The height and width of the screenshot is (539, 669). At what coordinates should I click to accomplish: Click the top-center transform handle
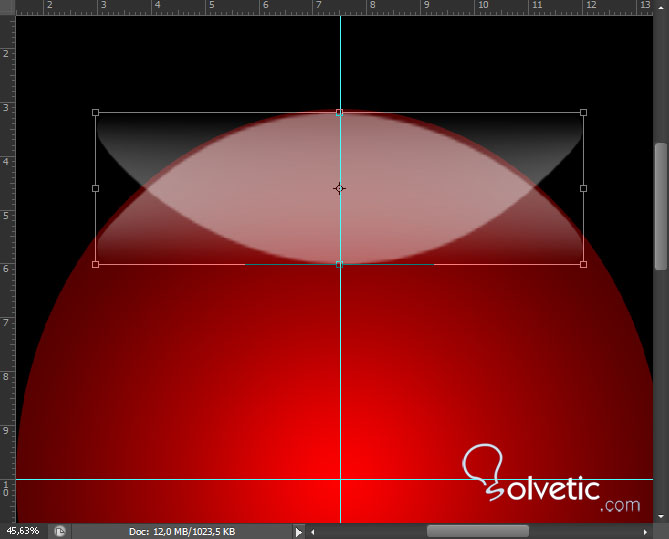pyautogui.click(x=339, y=113)
